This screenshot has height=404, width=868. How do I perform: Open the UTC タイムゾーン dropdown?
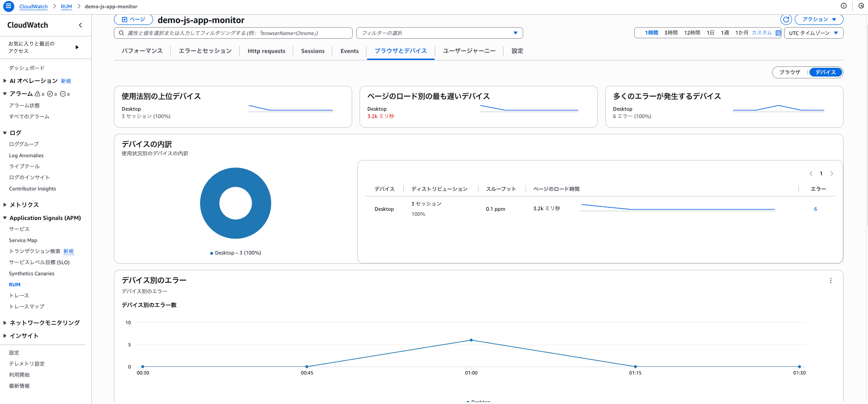814,33
